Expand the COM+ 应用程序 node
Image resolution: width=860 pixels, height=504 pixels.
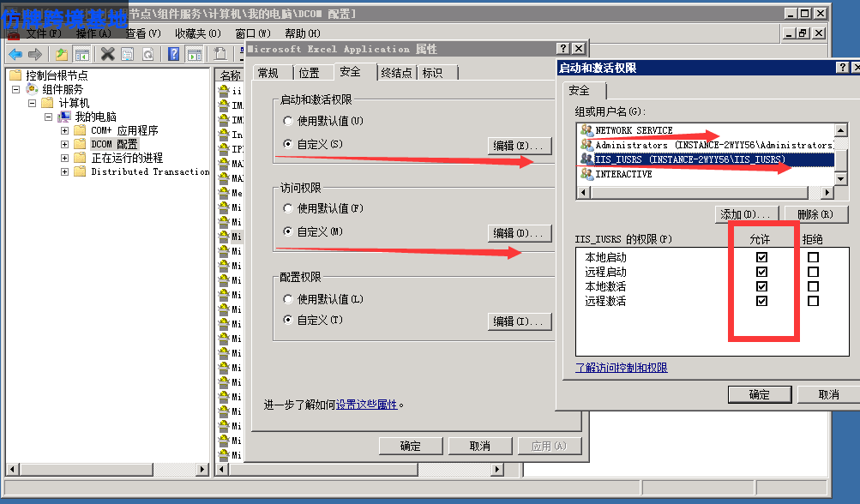[x=64, y=130]
